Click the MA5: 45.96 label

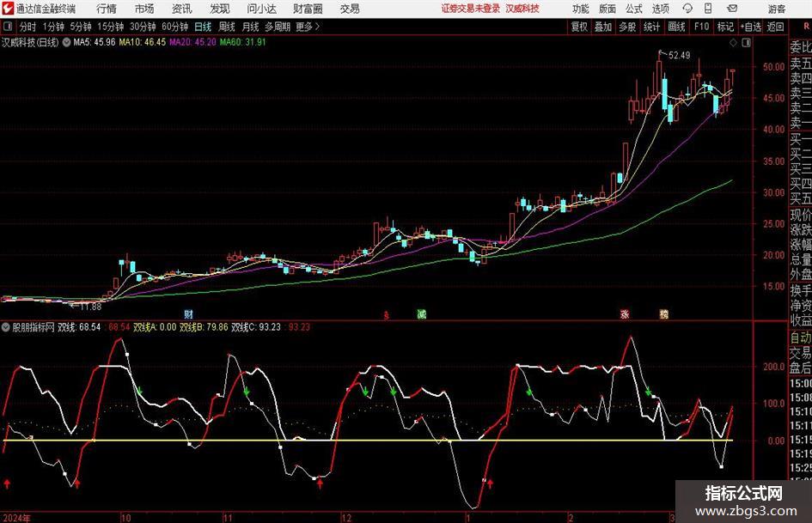click(x=95, y=42)
